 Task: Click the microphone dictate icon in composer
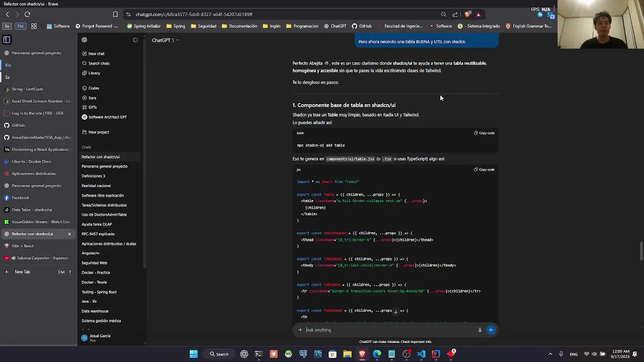(x=479, y=330)
